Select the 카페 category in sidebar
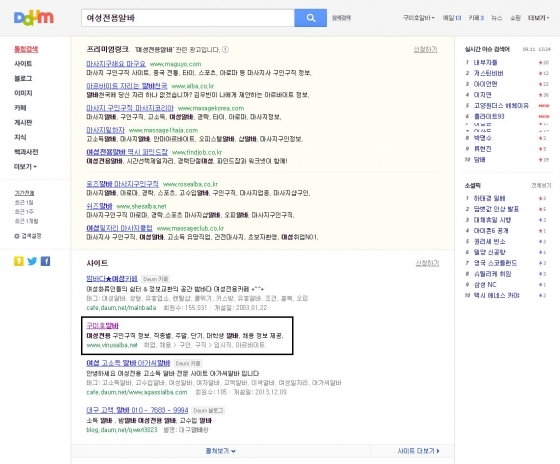This screenshot has width=560, height=464. [x=20, y=108]
